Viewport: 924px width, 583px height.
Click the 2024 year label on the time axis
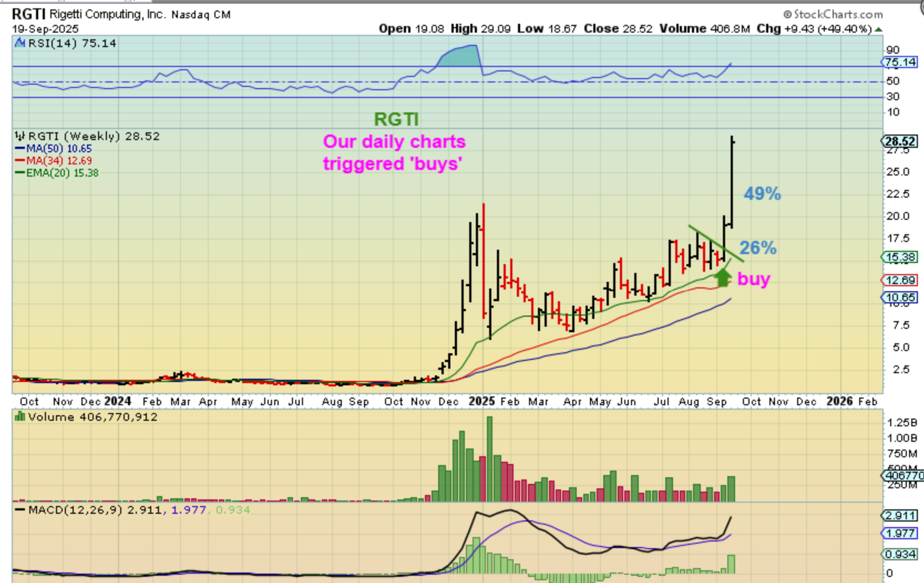pos(117,401)
